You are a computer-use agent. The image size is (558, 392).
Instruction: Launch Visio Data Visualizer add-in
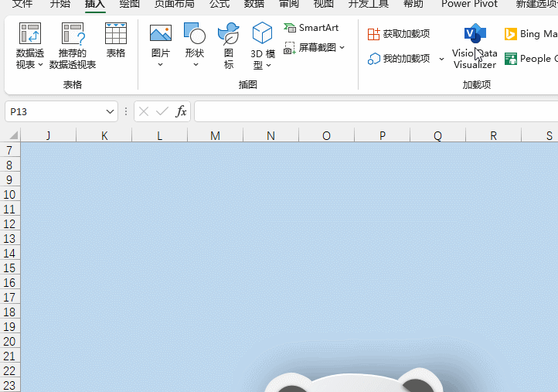pyautogui.click(x=474, y=36)
